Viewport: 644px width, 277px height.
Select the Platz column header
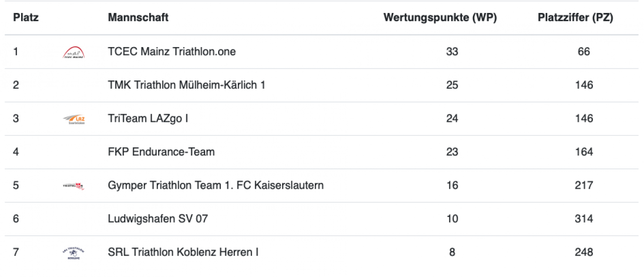(26, 18)
